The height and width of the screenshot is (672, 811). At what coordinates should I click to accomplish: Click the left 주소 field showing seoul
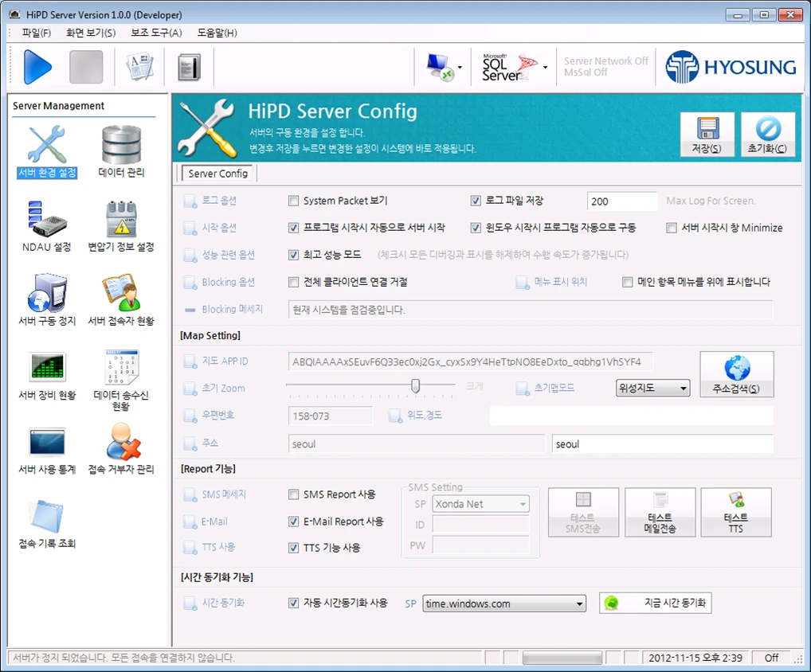click(417, 444)
